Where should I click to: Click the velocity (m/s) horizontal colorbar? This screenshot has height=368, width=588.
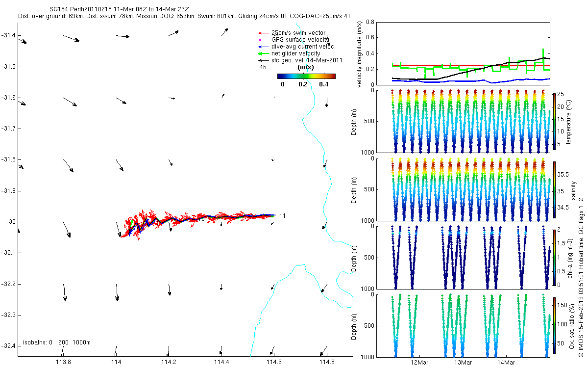tap(306, 76)
